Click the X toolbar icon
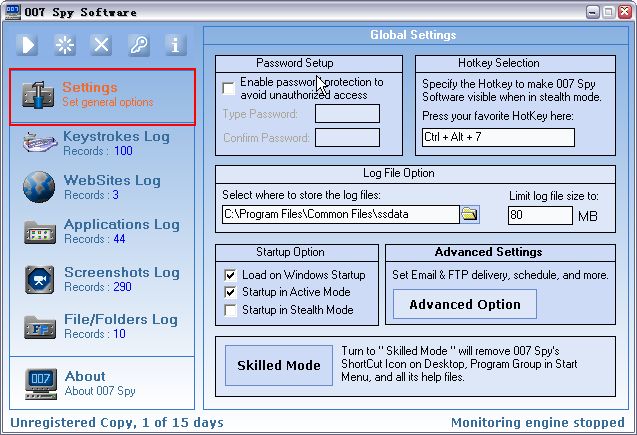 click(101, 45)
